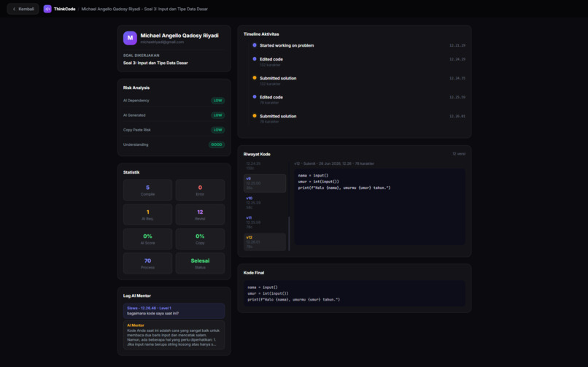This screenshot has height=367, width=588.
Task: Click orange dot beside Submitted solution 132 karakter
Action: 255,78
